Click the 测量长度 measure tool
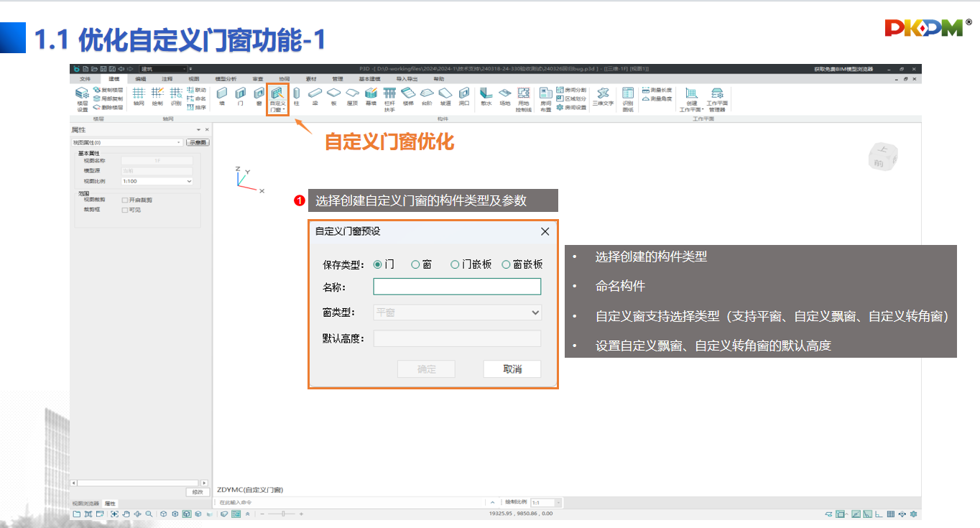The image size is (980, 528). 657,90
